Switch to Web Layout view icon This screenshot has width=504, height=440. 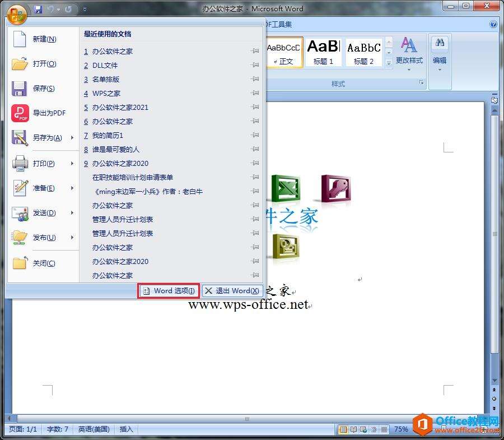coord(363,429)
